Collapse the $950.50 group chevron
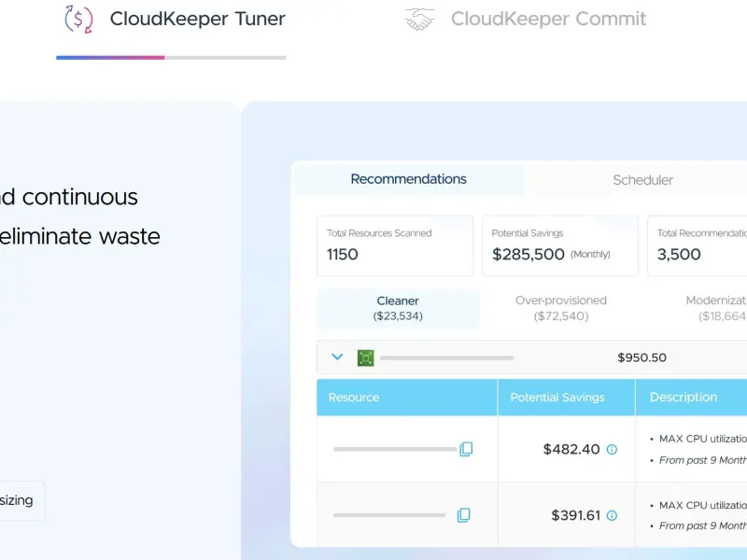The image size is (747, 560). [337, 357]
